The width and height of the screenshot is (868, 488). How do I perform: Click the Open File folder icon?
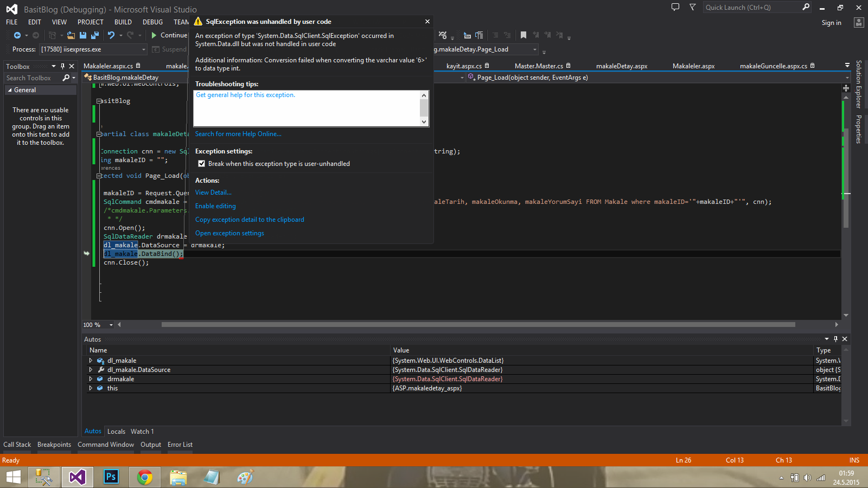tap(71, 35)
